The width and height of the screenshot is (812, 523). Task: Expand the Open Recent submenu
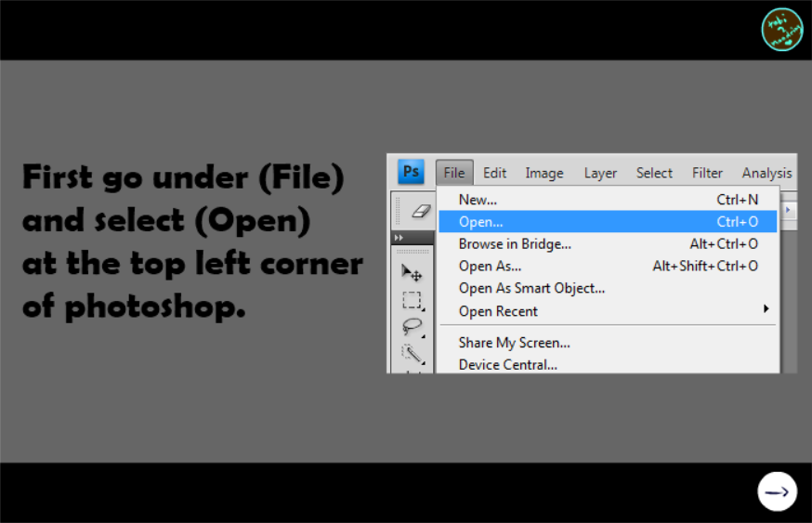[608, 311]
